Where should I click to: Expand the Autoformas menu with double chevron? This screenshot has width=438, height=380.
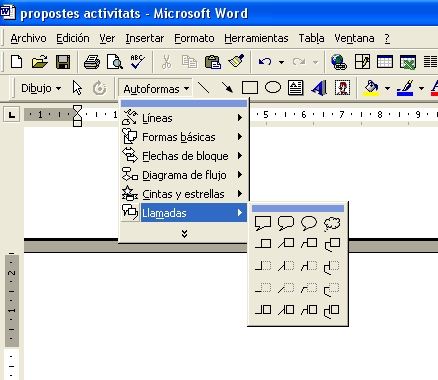(184, 234)
